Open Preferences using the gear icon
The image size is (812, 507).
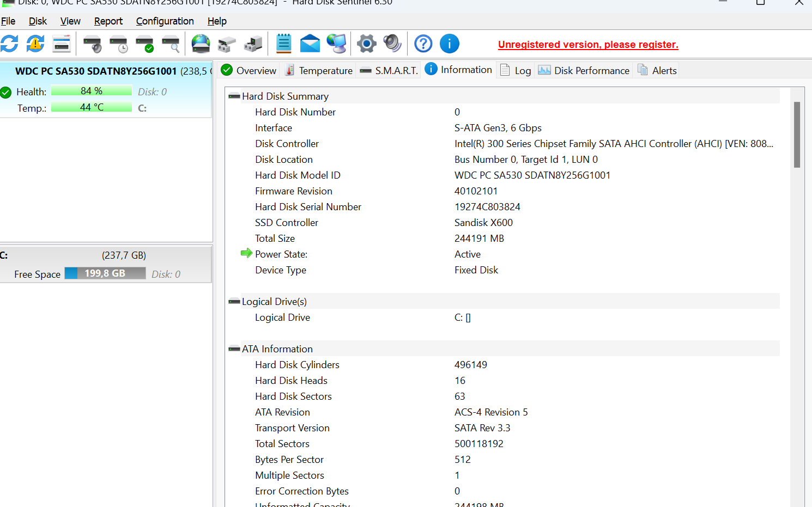(366, 44)
